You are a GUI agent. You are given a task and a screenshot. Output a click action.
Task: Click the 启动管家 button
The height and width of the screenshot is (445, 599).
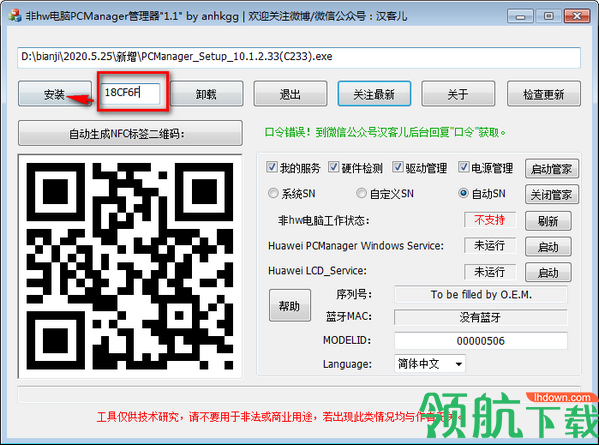(x=552, y=169)
